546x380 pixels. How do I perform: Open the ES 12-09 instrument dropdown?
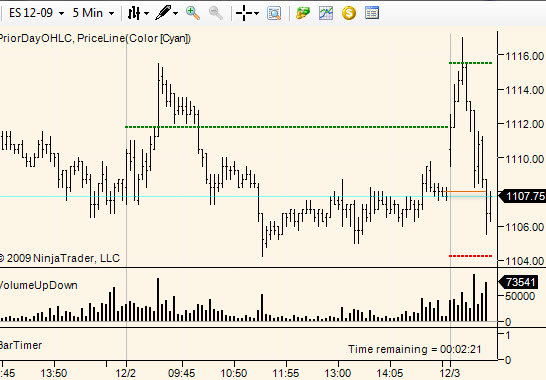click(x=36, y=13)
